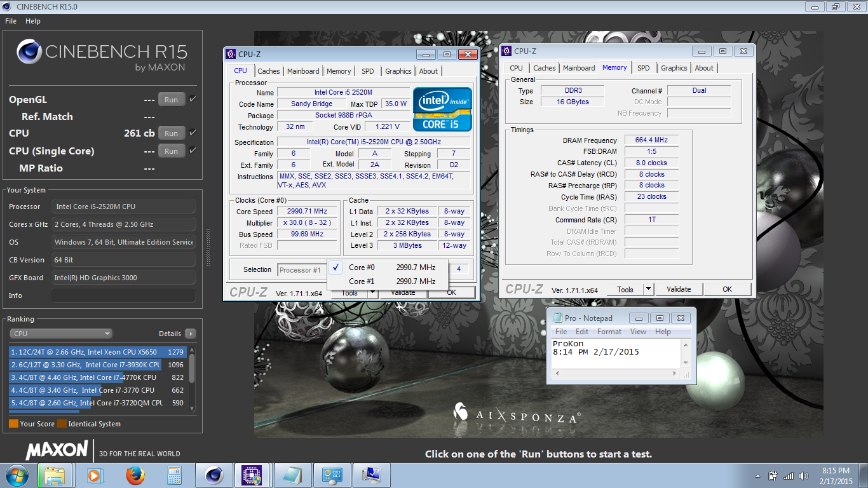
Task: Run the CPU benchmark
Action: click(172, 133)
